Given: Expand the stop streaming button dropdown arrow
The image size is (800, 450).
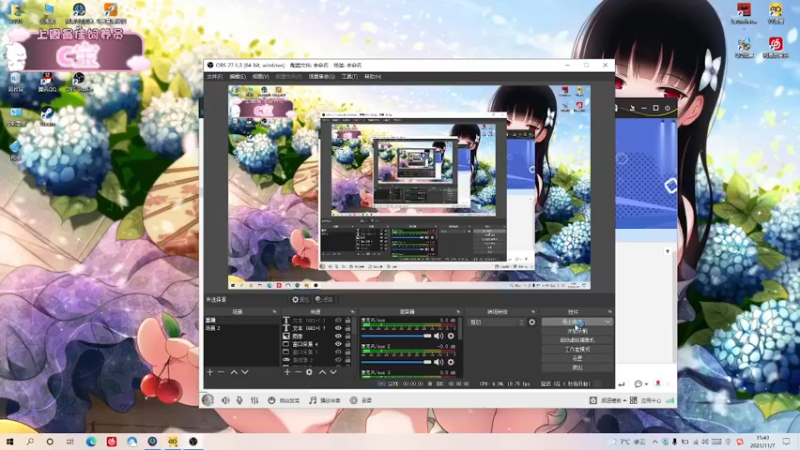Looking at the screenshot, I should [608, 322].
